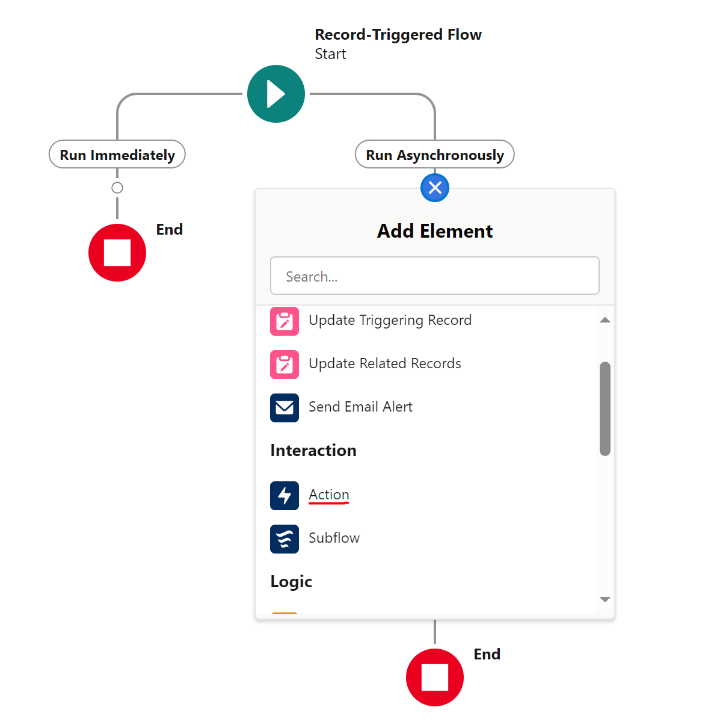Select the underlined Action element
The image size is (720, 728).
(329, 495)
